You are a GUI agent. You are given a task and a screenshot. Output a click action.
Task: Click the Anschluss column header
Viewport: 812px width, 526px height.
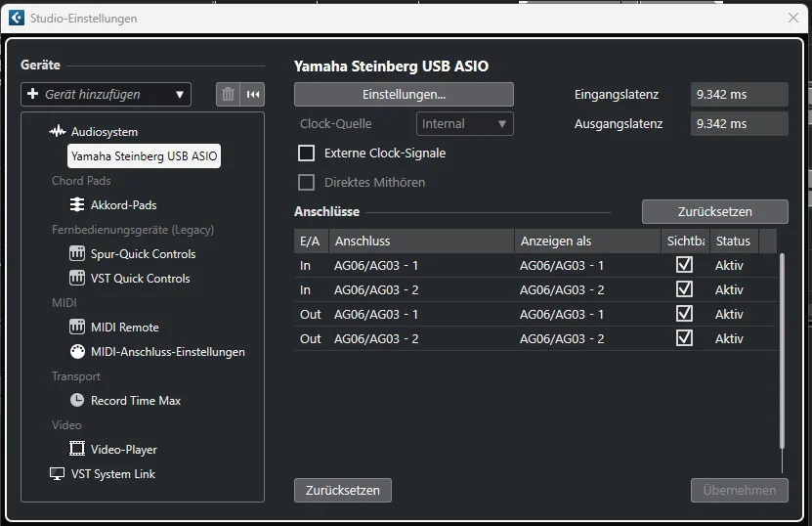coord(421,241)
